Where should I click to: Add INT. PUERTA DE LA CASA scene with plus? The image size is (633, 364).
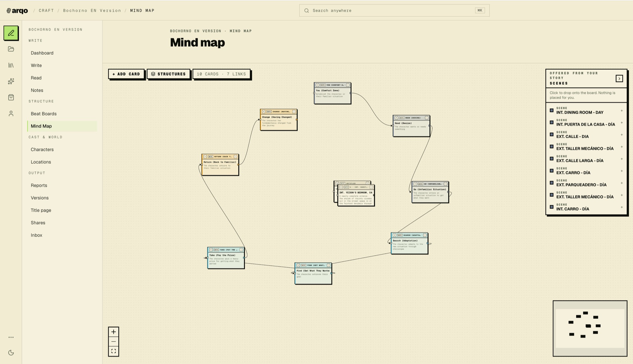coord(622,123)
